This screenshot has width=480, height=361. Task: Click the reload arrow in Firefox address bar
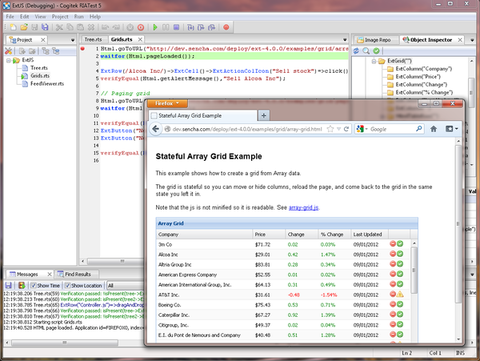click(346, 129)
